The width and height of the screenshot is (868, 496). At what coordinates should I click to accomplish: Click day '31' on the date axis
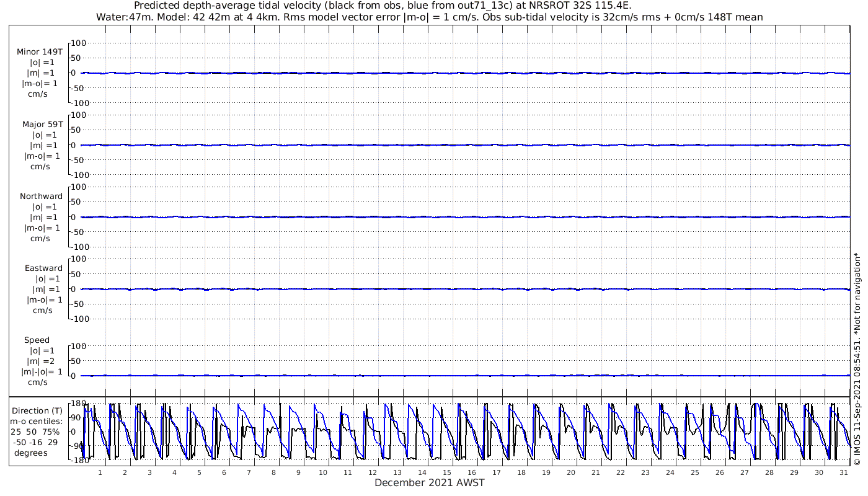pos(844,472)
